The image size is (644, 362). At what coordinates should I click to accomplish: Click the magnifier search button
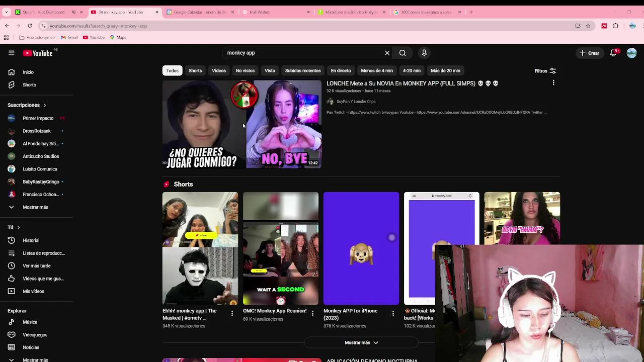click(x=403, y=53)
